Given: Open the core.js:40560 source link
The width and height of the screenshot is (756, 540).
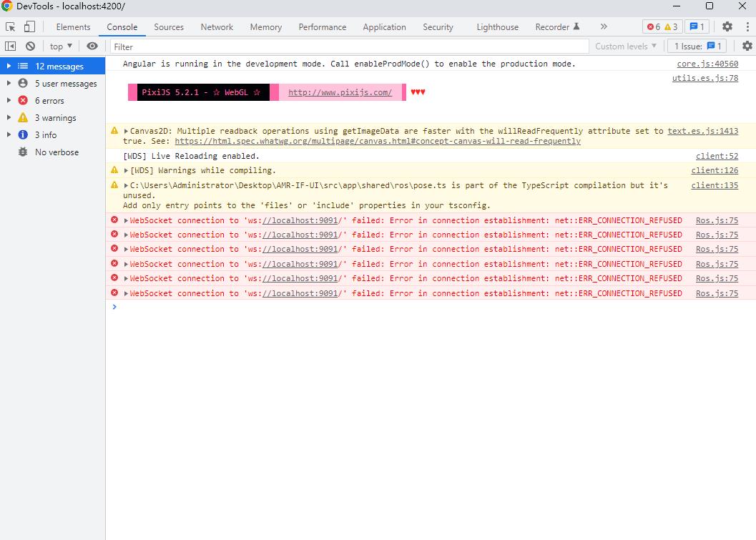Looking at the screenshot, I should (707, 64).
